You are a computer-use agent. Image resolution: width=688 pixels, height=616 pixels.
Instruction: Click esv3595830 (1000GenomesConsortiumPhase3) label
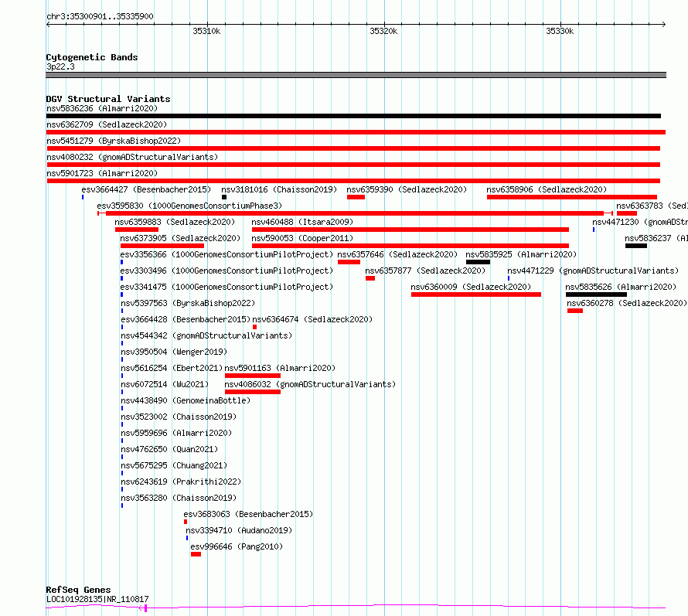189,206
